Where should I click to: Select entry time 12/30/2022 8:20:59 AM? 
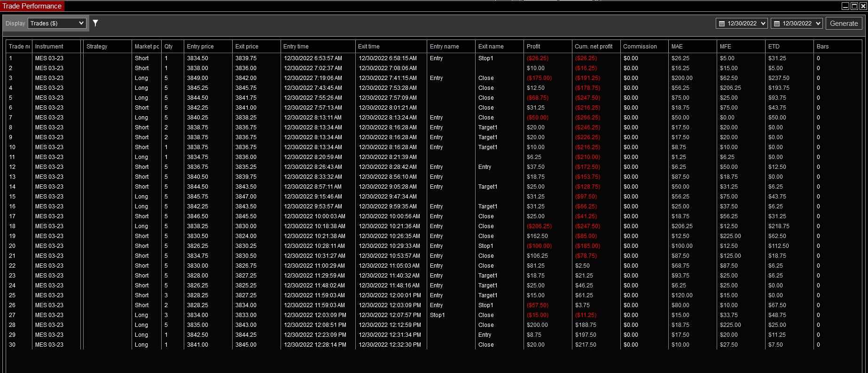tap(313, 157)
